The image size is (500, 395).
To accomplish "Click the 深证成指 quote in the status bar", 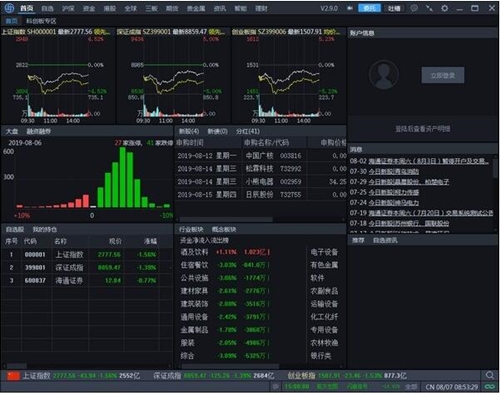I will click(x=213, y=376).
